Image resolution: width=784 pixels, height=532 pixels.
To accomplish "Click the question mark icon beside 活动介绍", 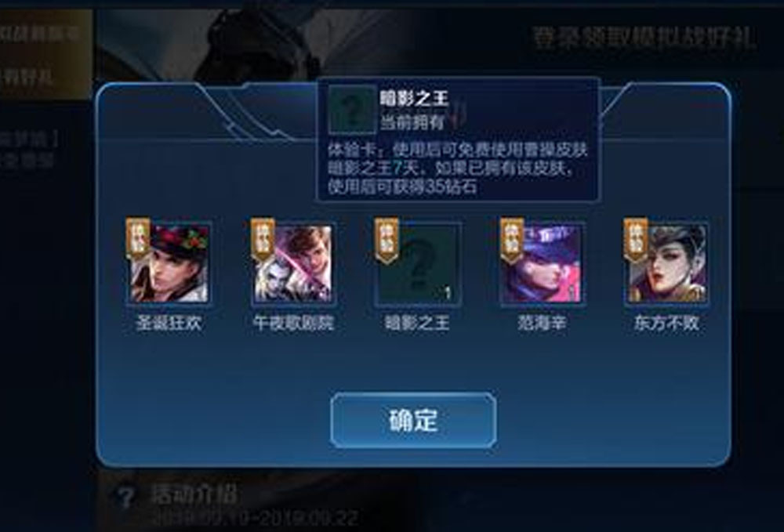I will coord(125,498).
